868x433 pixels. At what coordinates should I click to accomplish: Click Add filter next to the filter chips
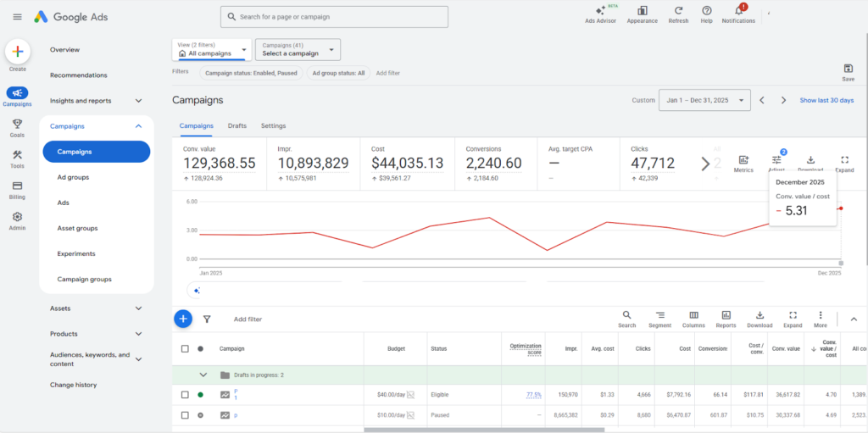click(x=387, y=73)
